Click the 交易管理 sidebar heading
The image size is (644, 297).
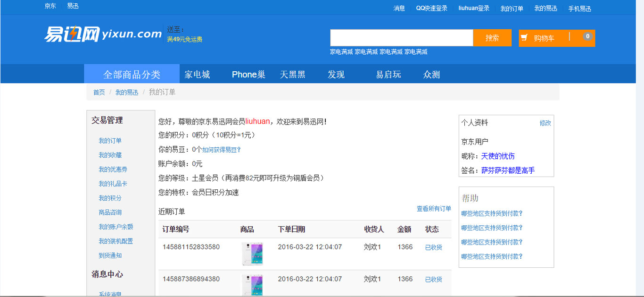tap(107, 120)
